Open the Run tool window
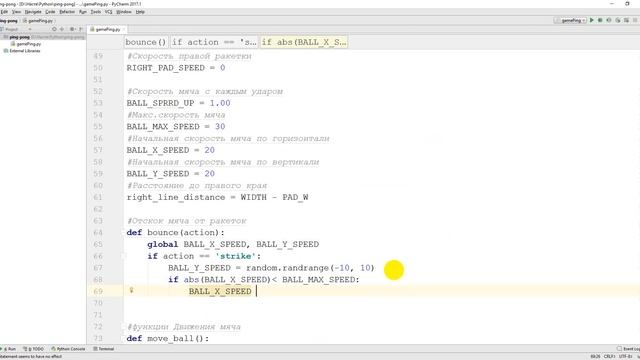The image size is (640, 360). (x=8, y=349)
